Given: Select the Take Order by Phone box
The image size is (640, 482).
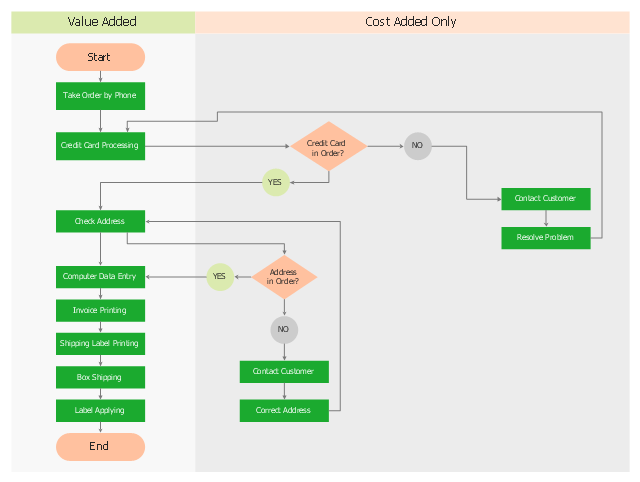Looking at the screenshot, I should tap(100, 96).
